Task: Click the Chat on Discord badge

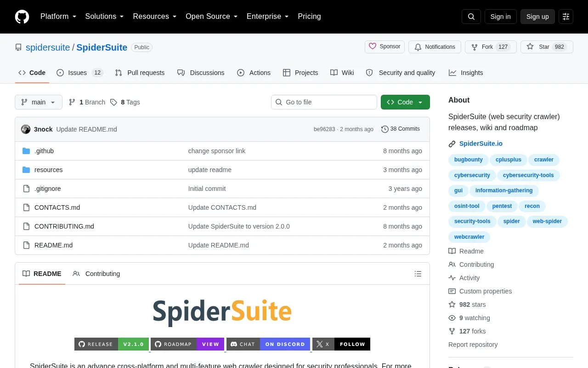Action: pos(268,344)
